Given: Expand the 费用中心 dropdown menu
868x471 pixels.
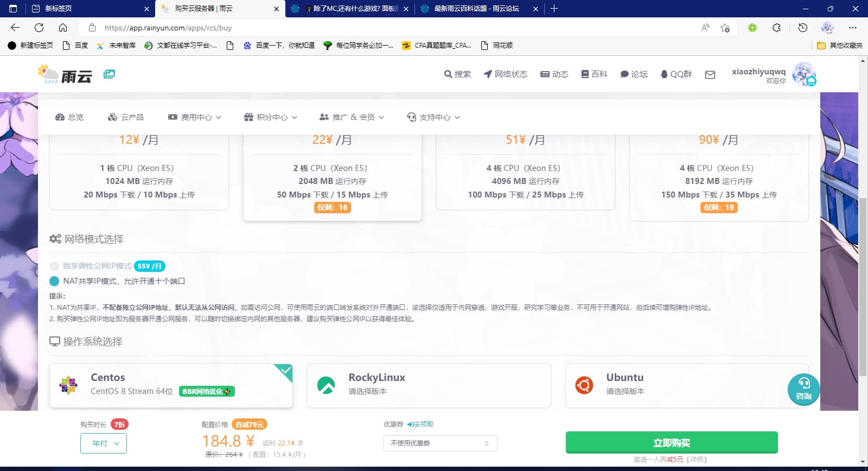Looking at the screenshot, I should [195, 117].
